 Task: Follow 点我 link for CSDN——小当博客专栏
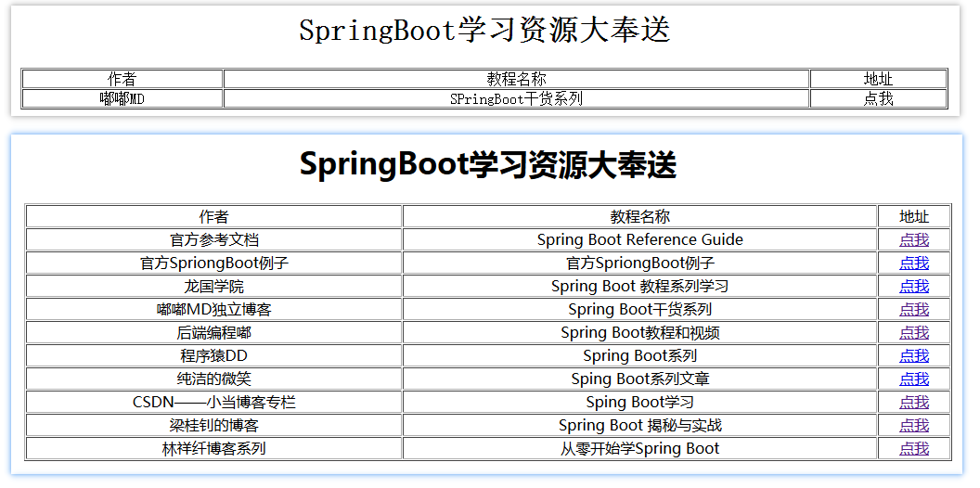tap(914, 402)
